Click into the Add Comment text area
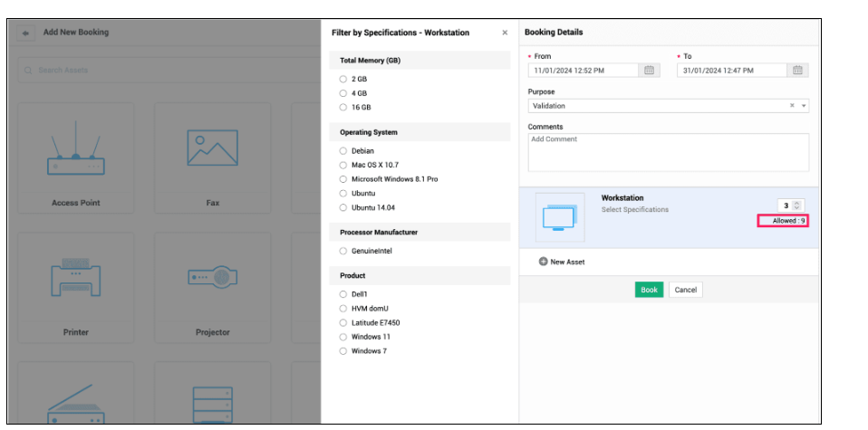Image resolution: width=868 pixels, height=430 pixels. pos(668,152)
